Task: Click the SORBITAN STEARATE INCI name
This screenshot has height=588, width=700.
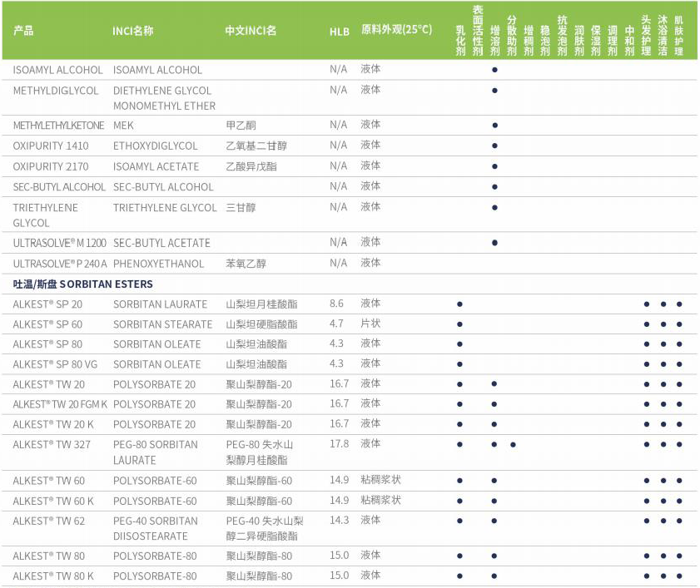Action: (x=162, y=324)
